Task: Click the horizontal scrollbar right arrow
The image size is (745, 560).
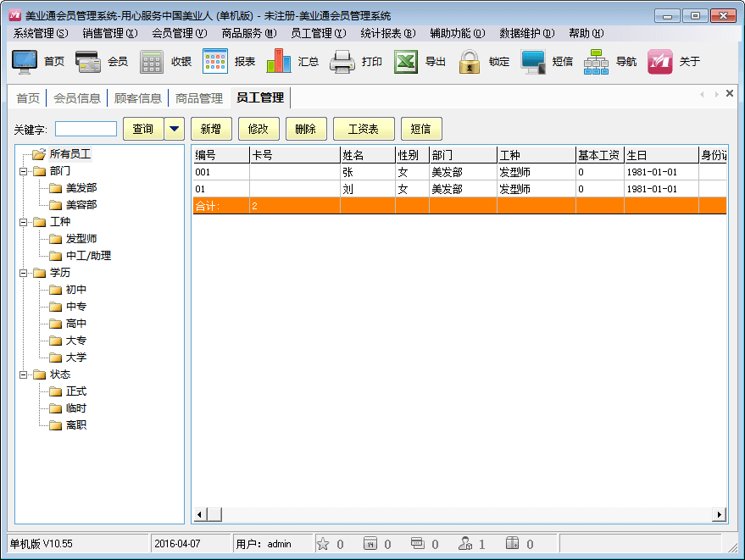Action: 720,514
